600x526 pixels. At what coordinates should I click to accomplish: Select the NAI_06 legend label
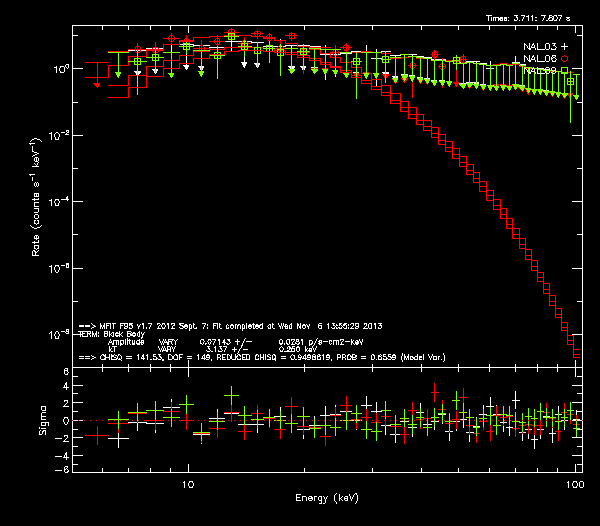(x=539, y=59)
